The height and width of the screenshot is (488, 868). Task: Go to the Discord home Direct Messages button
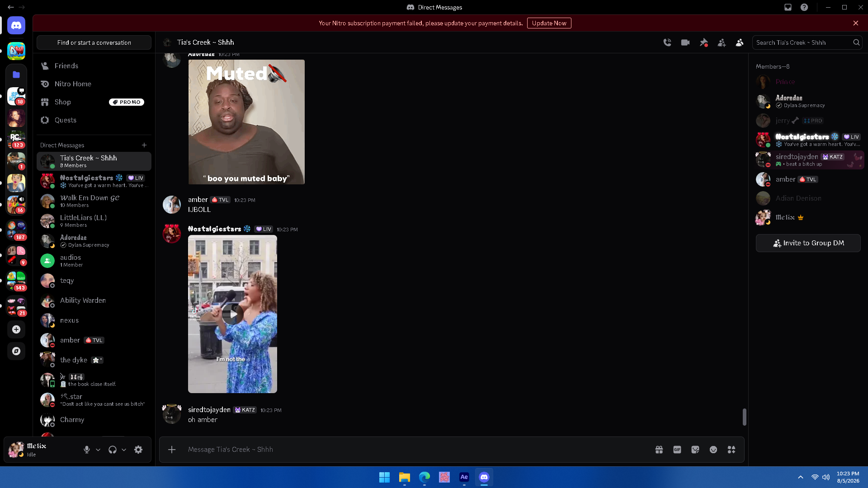(x=16, y=25)
